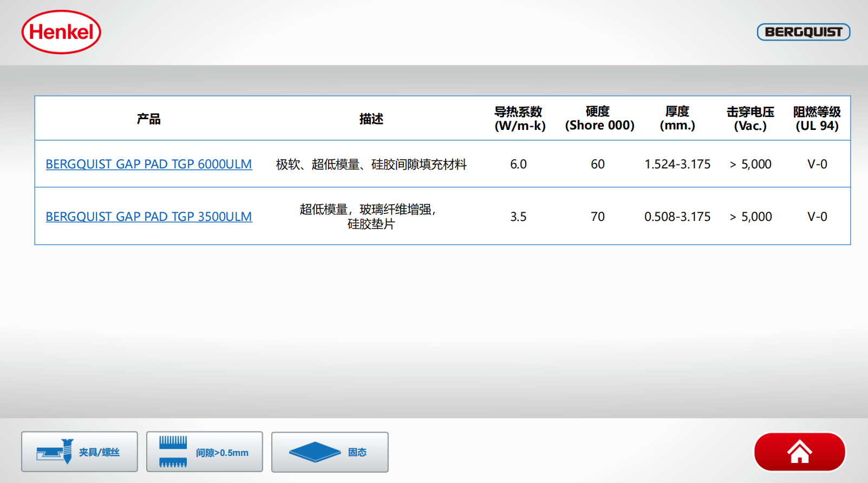Click the clamp and screw icon

pos(55,452)
